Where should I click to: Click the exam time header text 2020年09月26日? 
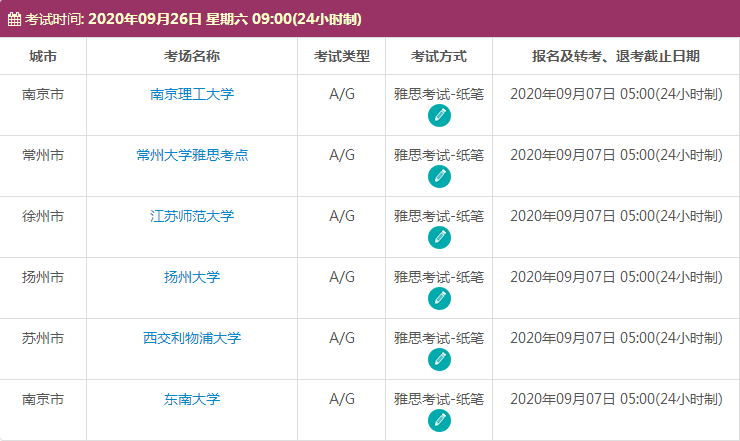(144, 19)
